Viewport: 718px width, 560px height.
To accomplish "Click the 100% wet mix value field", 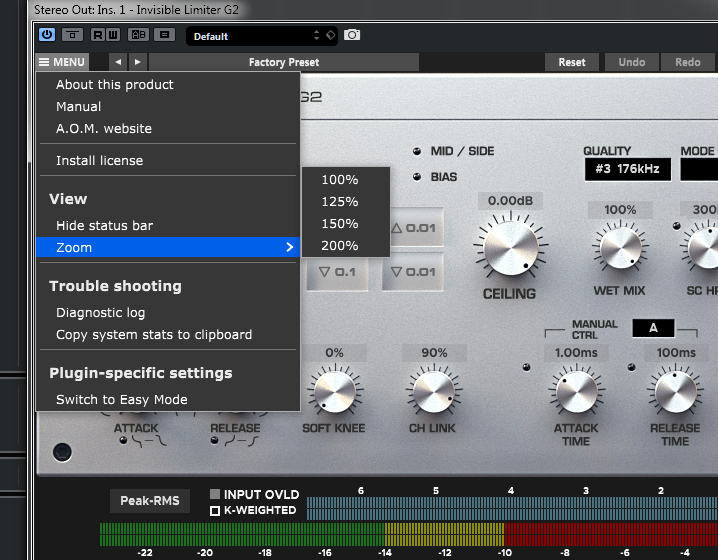I will point(620,210).
